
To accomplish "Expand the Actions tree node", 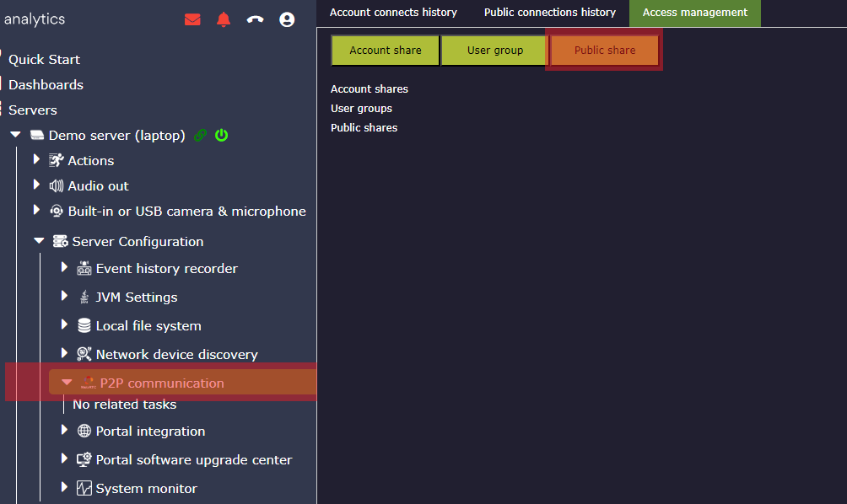I will pyautogui.click(x=36, y=159).
